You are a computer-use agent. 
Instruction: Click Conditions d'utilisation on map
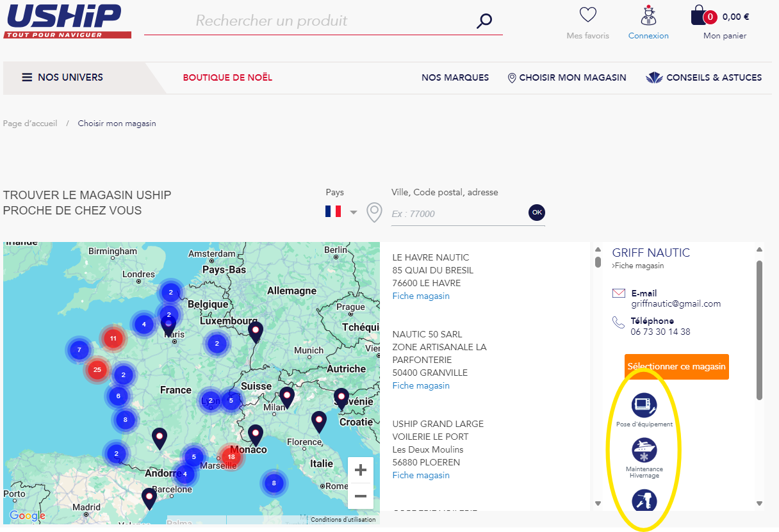tap(343, 520)
